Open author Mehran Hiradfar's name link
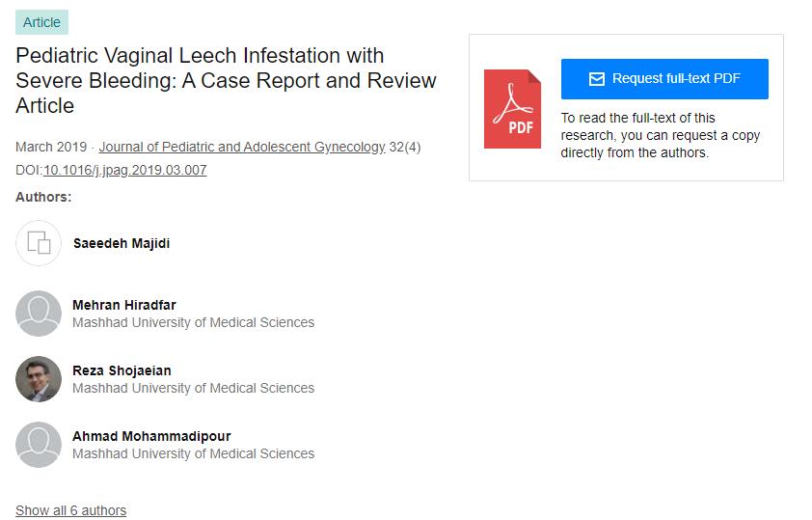This screenshot has width=812, height=520. pos(124,305)
